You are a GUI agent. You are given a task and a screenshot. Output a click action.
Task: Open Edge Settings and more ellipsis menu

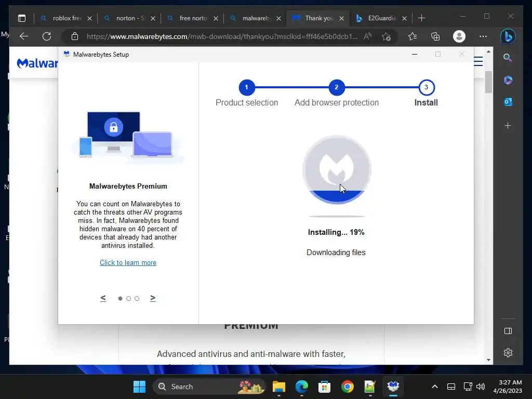click(x=483, y=36)
